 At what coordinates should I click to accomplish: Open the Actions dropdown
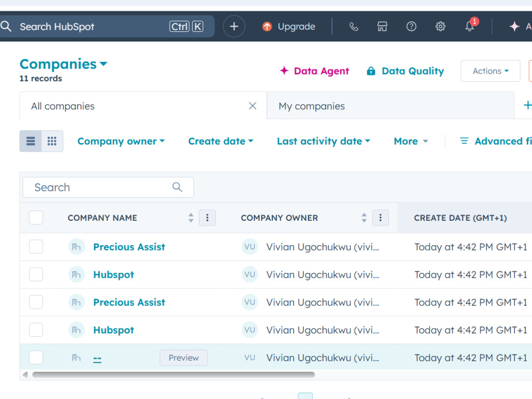click(x=491, y=71)
